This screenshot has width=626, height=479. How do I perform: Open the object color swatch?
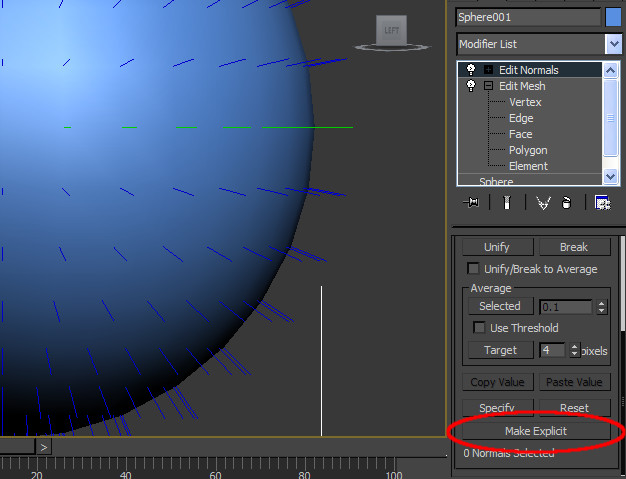coord(613,17)
